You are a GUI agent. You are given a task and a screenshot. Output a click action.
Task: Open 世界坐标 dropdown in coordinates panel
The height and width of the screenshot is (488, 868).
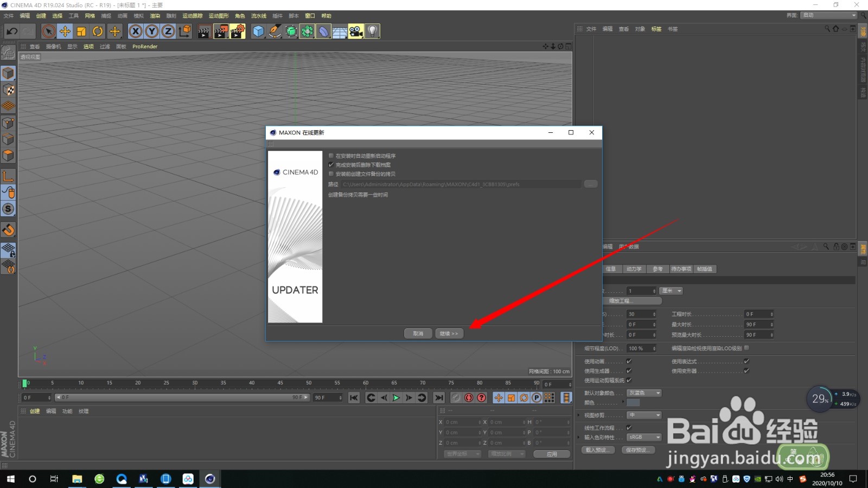pos(463,454)
